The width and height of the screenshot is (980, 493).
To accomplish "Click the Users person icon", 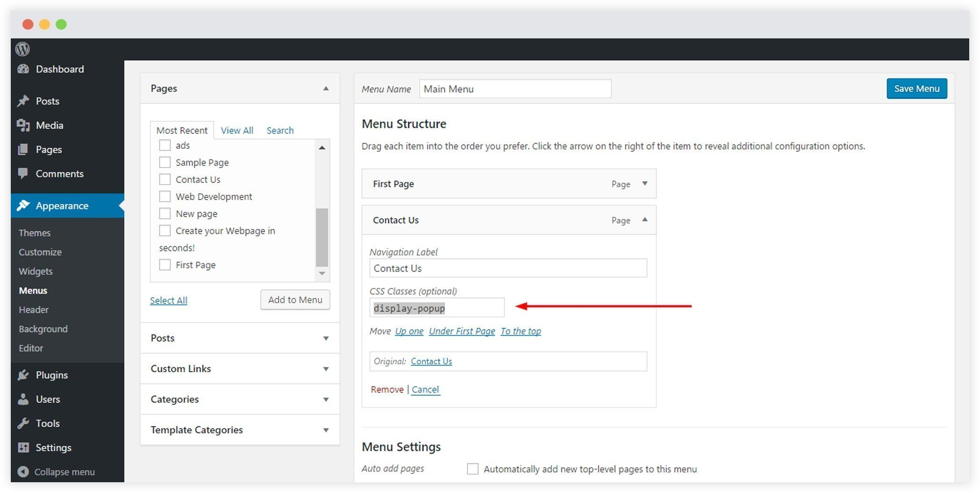I will [23, 399].
